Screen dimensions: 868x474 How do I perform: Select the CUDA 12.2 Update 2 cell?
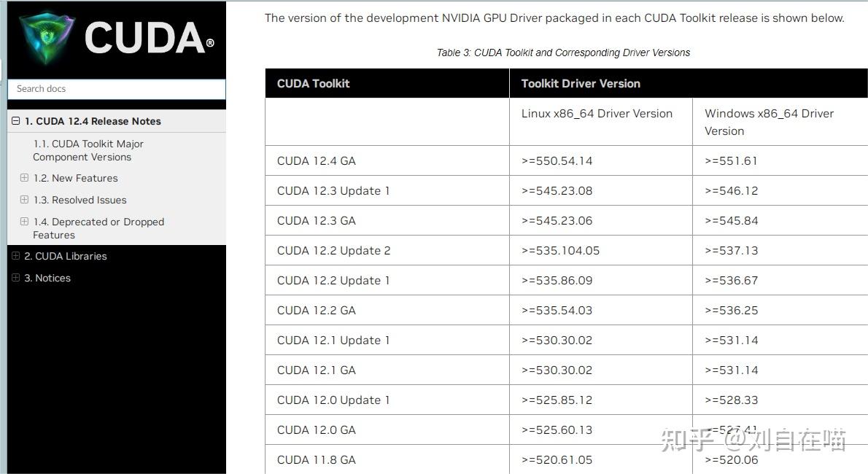pos(333,250)
